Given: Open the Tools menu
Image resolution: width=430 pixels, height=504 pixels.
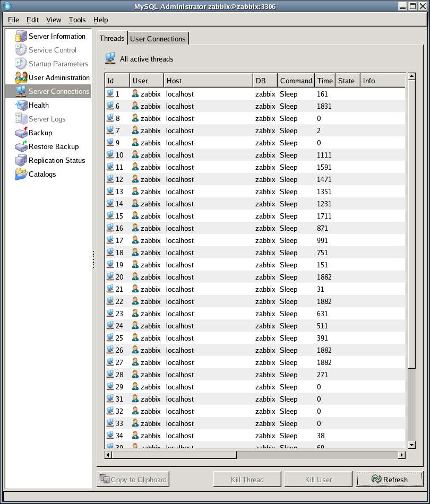Looking at the screenshot, I should [x=77, y=20].
